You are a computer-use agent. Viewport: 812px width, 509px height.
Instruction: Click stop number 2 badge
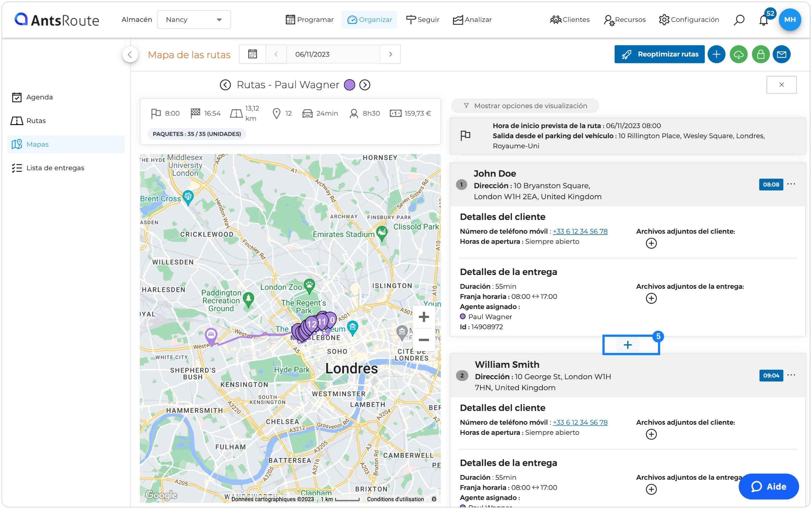pyautogui.click(x=462, y=376)
